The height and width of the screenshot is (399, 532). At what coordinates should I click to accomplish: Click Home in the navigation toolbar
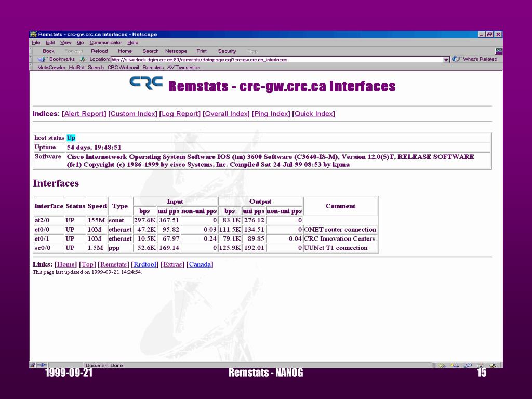[x=125, y=51]
